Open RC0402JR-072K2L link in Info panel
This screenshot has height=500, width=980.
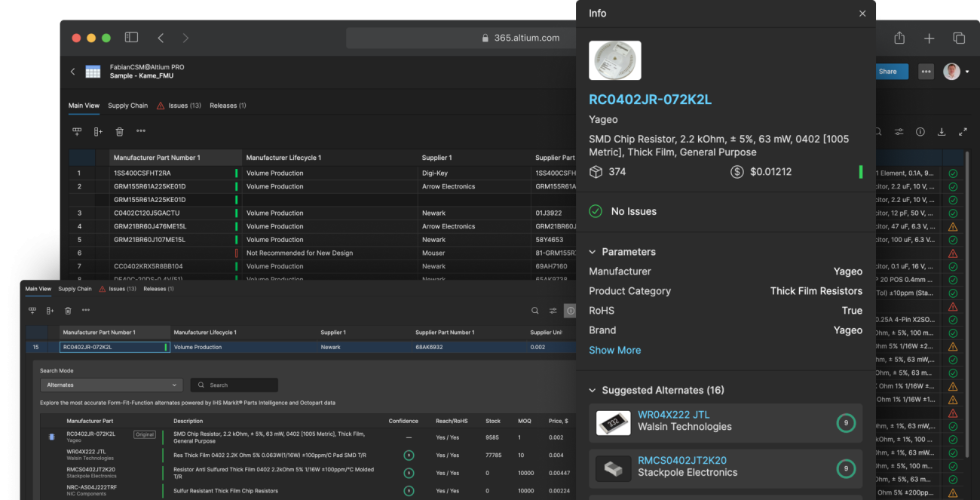(x=650, y=100)
